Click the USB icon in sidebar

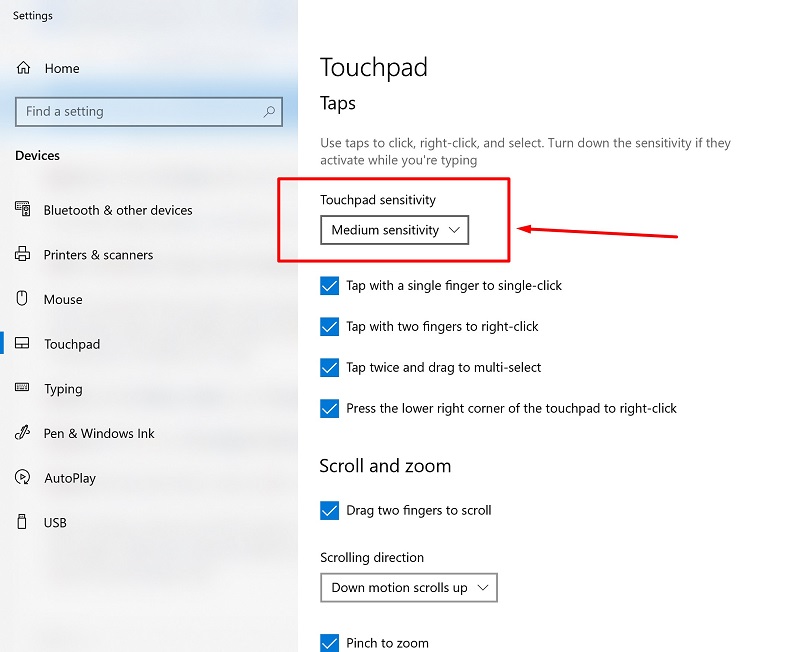(x=23, y=522)
